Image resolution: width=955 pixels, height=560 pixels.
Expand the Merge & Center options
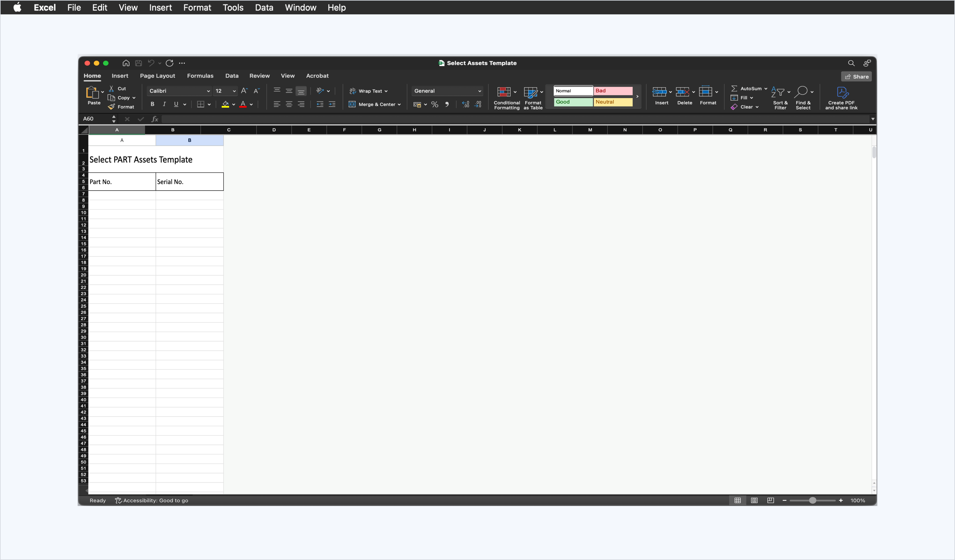(x=400, y=105)
